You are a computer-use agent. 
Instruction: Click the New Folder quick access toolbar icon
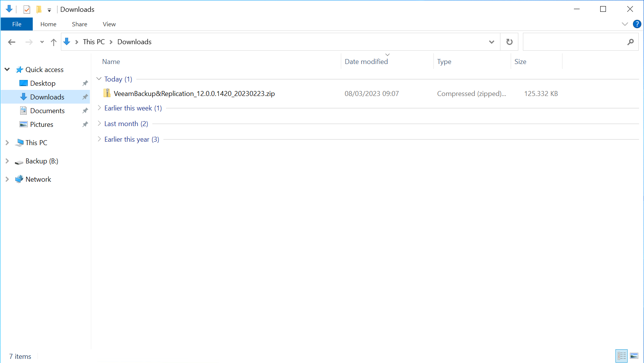click(39, 10)
